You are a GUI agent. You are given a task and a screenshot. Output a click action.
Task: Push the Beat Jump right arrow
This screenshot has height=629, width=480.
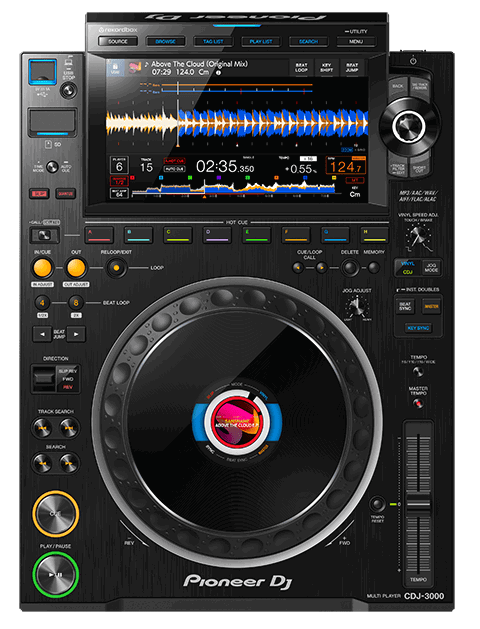76,334
